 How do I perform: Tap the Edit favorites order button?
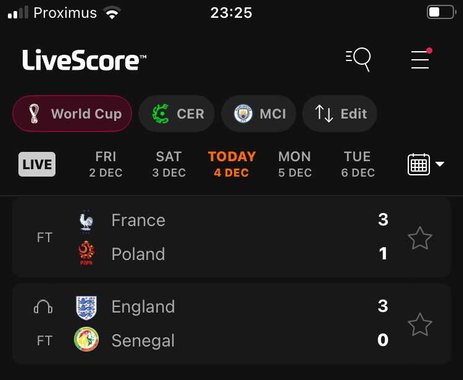340,114
